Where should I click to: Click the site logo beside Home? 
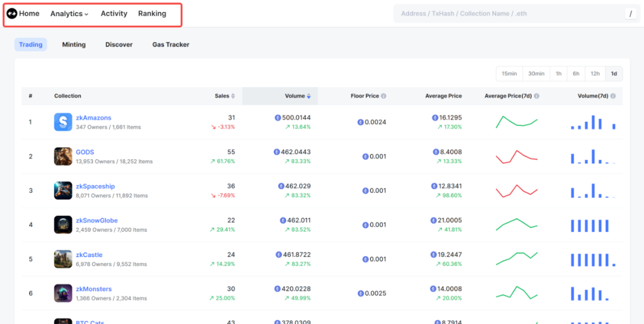coord(12,14)
